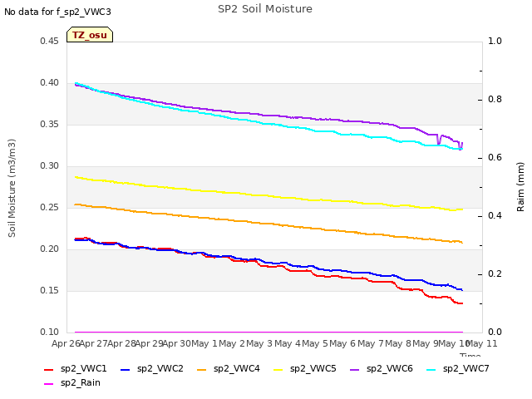Click the cyan sp2_VWC7 legend swatch

point(431,369)
